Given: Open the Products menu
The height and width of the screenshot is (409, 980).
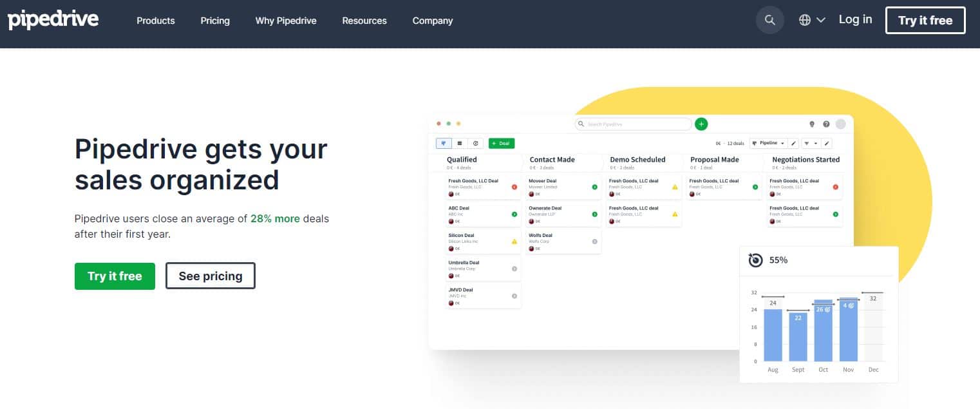Looking at the screenshot, I should click(156, 21).
